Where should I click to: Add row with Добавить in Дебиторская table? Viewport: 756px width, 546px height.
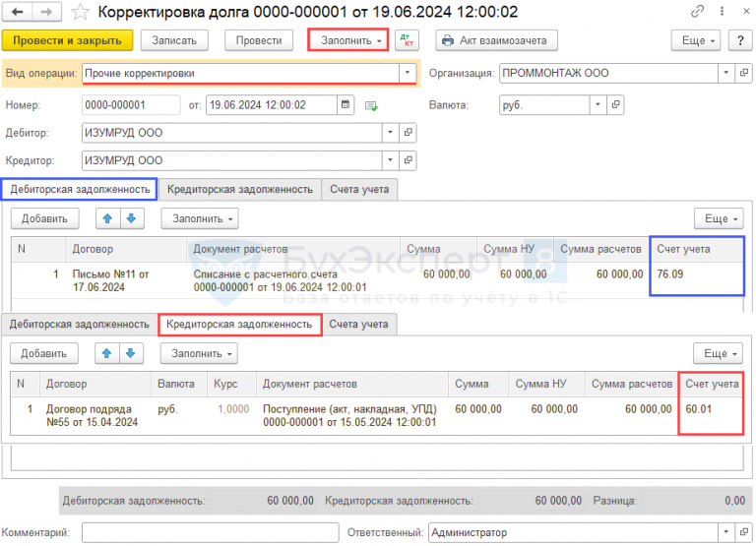pyautogui.click(x=44, y=218)
